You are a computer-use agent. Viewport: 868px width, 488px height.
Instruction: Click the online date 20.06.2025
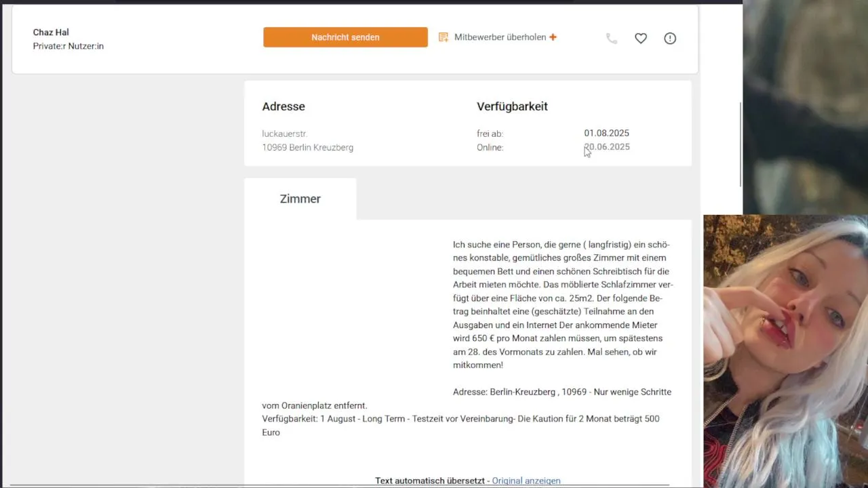click(607, 146)
